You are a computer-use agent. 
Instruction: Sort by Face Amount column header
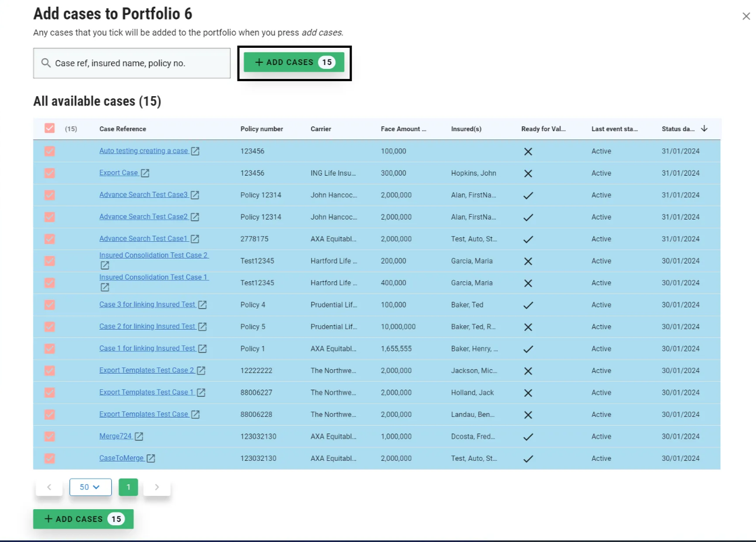403,129
